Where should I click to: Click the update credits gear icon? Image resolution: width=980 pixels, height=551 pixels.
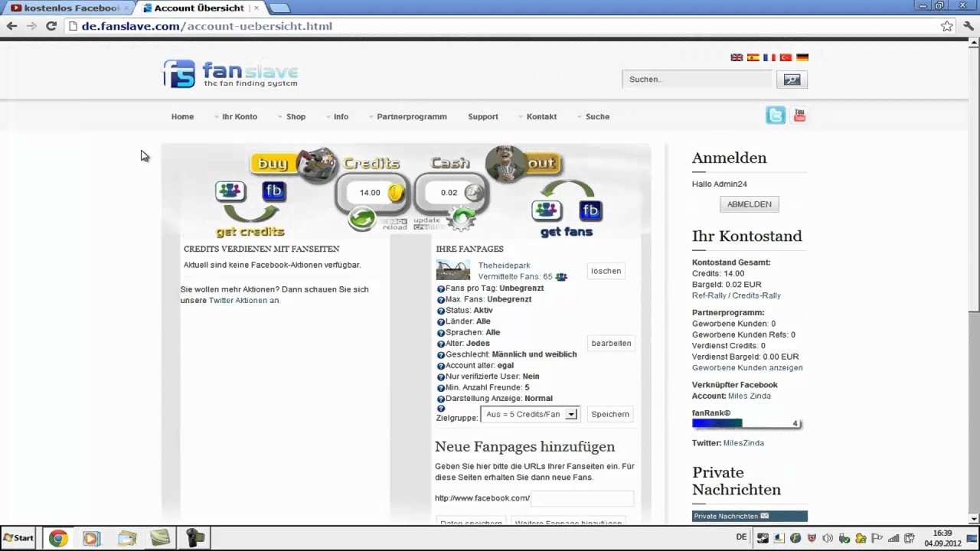pyautogui.click(x=461, y=220)
